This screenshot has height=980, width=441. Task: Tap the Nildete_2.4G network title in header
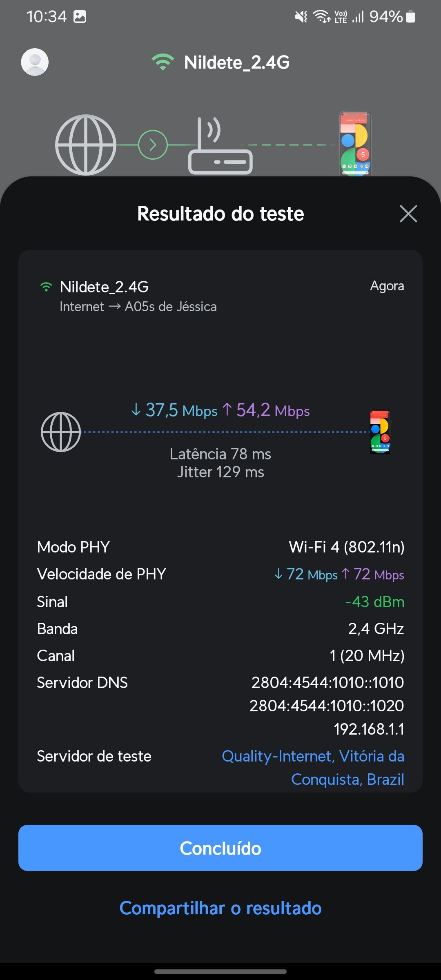(x=237, y=62)
